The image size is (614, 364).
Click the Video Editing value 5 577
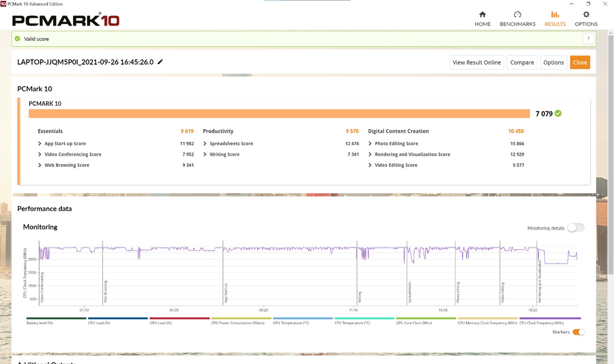(x=518, y=165)
